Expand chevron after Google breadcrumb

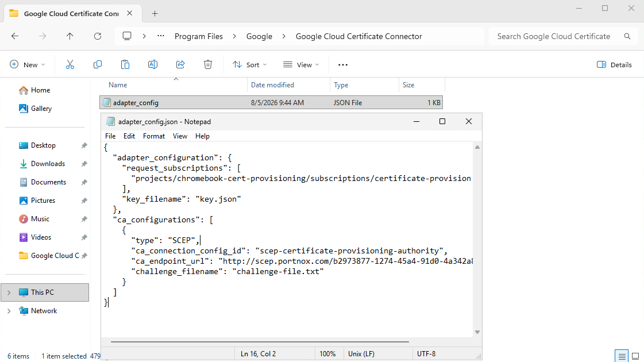pos(284,36)
